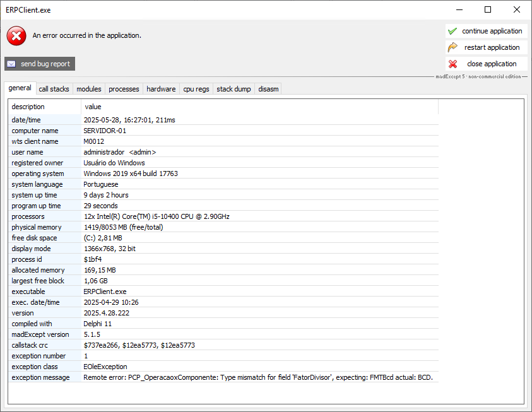View the cpu regs tab
This screenshot has width=532, height=412.
click(196, 89)
